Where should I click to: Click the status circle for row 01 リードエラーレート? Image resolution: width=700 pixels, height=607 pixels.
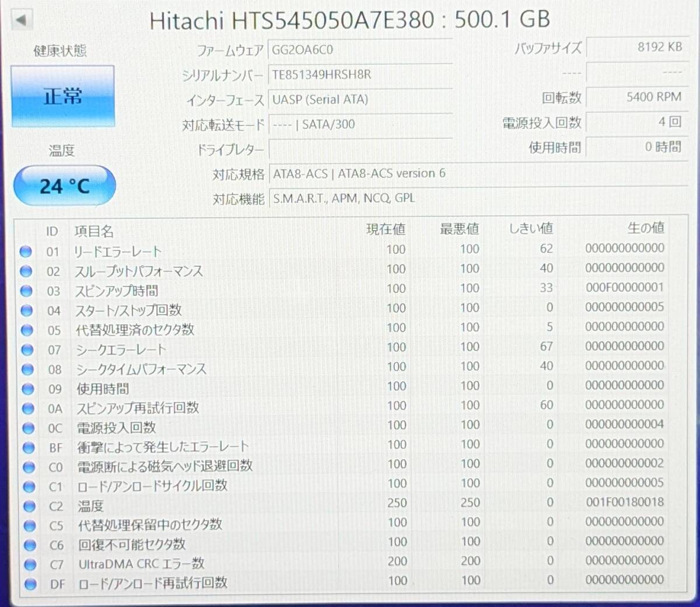coord(25,252)
